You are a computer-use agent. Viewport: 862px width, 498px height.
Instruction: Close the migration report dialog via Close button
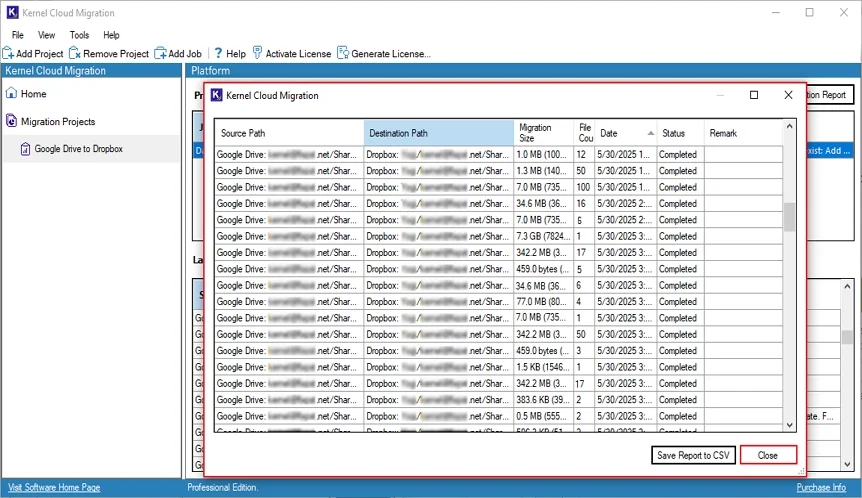tap(768, 455)
